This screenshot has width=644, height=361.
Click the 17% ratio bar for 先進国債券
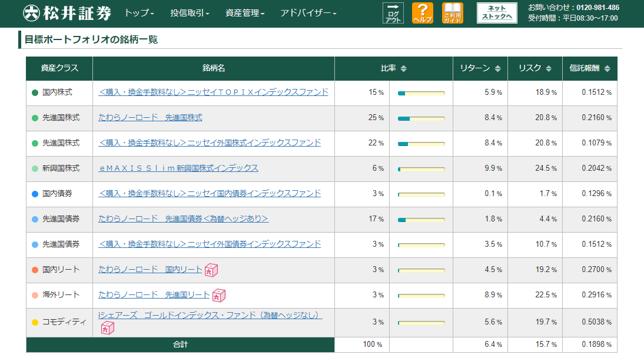point(421,220)
